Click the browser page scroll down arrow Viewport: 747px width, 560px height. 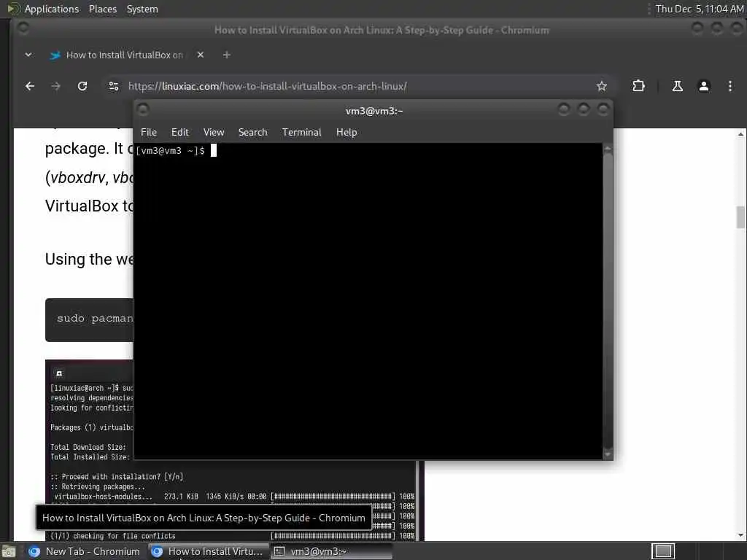pos(740,535)
